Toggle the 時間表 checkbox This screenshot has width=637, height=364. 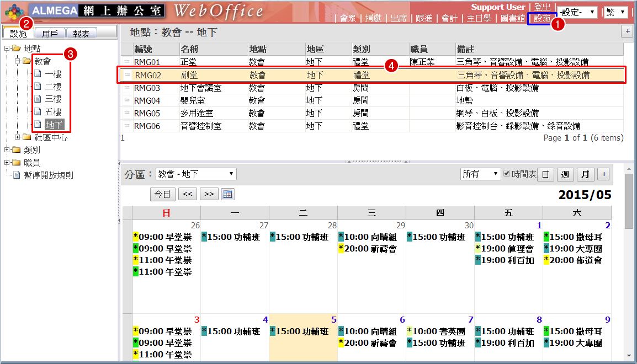tap(507, 174)
